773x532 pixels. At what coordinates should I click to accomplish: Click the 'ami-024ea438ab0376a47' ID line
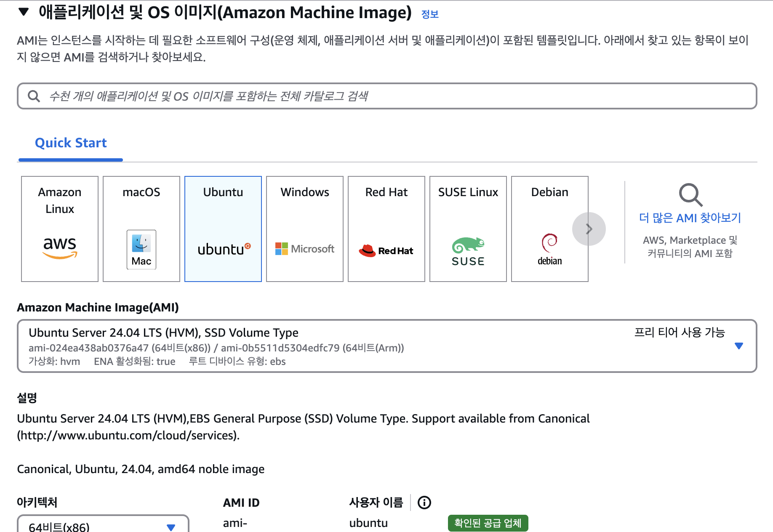216,348
